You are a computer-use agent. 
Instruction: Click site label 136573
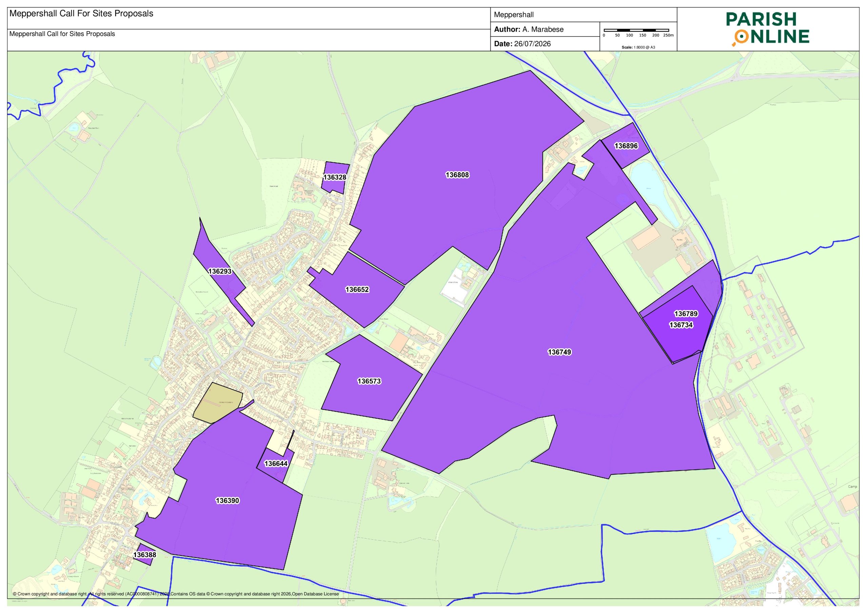click(369, 381)
